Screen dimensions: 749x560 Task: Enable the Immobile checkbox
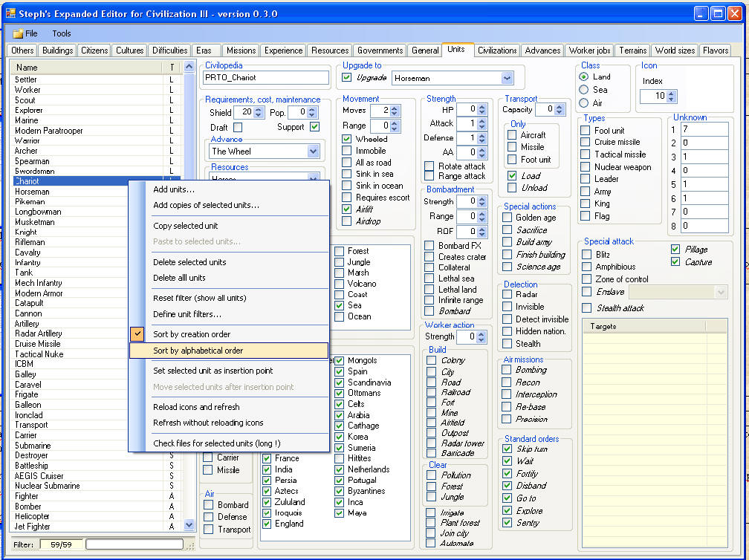[x=347, y=151]
